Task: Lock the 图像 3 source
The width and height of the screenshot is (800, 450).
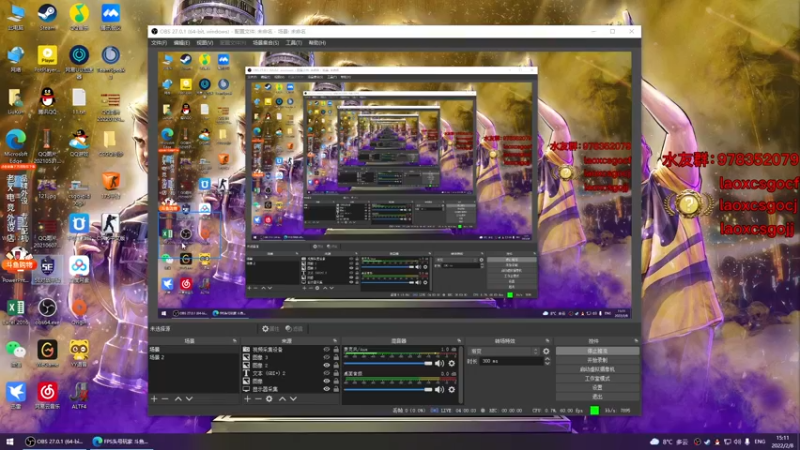Action: (336, 358)
